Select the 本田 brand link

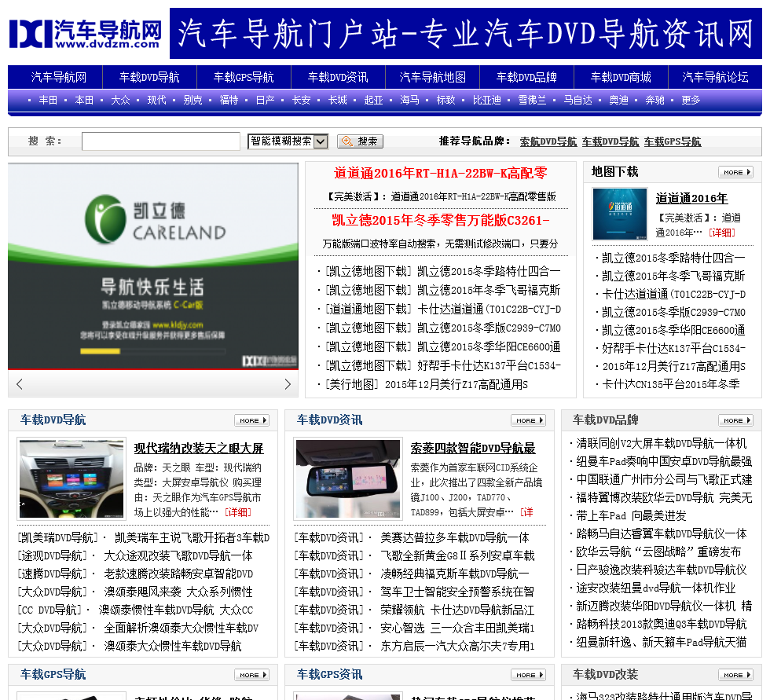(85, 100)
